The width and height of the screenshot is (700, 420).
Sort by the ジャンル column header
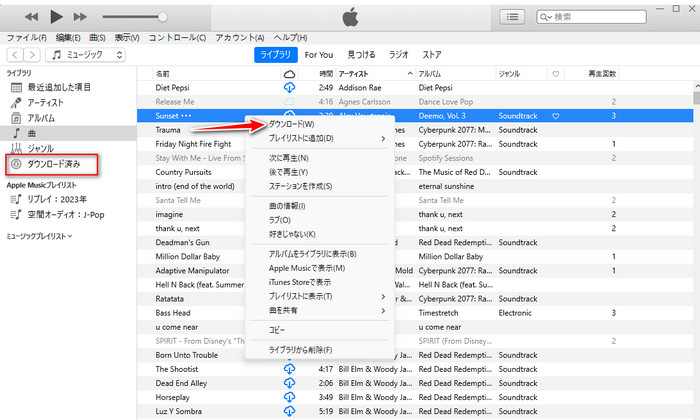(521, 74)
